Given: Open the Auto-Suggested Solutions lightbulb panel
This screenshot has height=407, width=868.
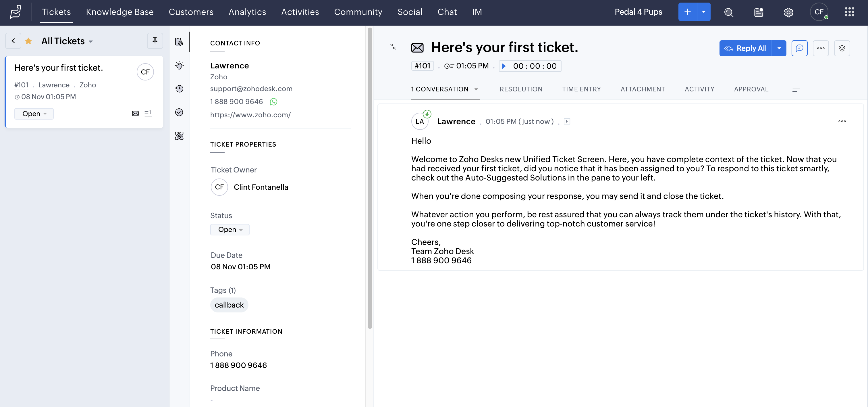Looking at the screenshot, I should point(179,66).
